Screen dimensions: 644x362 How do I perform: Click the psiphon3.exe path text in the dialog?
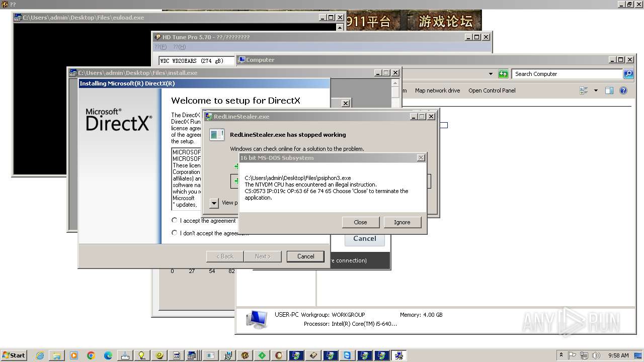(298, 178)
